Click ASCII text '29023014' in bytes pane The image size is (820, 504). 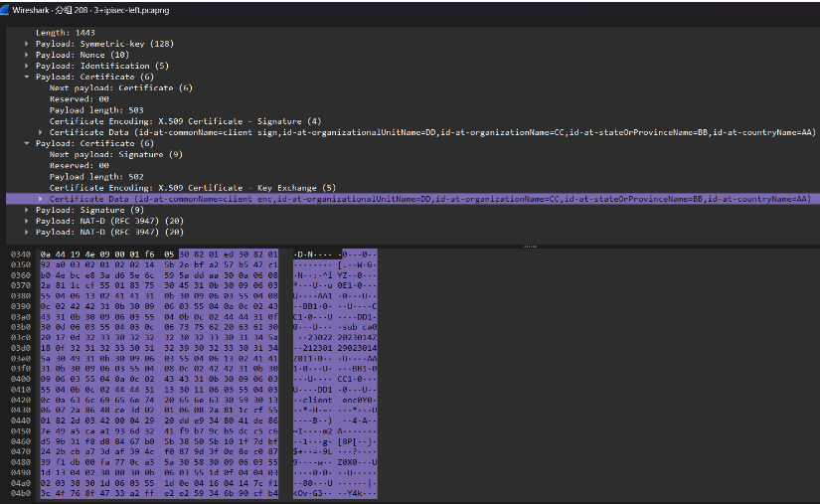pyautogui.click(x=357, y=348)
